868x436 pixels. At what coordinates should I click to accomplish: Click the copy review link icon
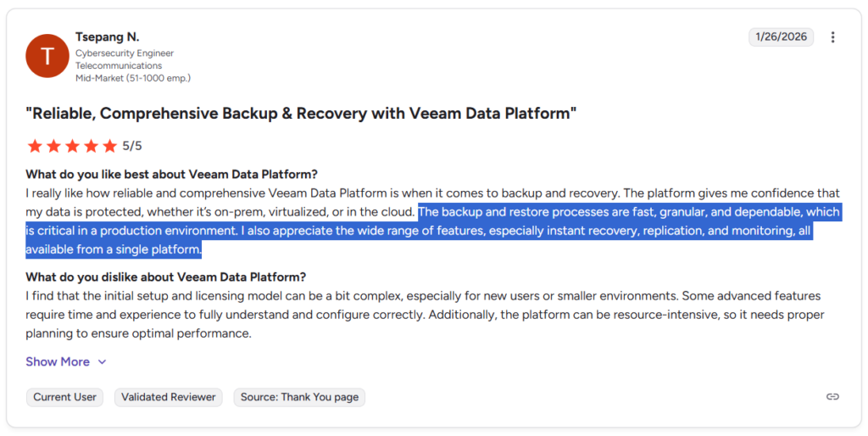tap(833, 397)
